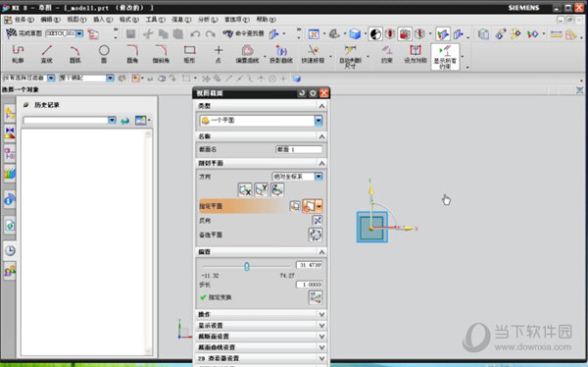This screenshot has width=588, height=367.
Task: Select the Constraints (约束) tool
Action: pyautogui.click(x=387, y=54)
